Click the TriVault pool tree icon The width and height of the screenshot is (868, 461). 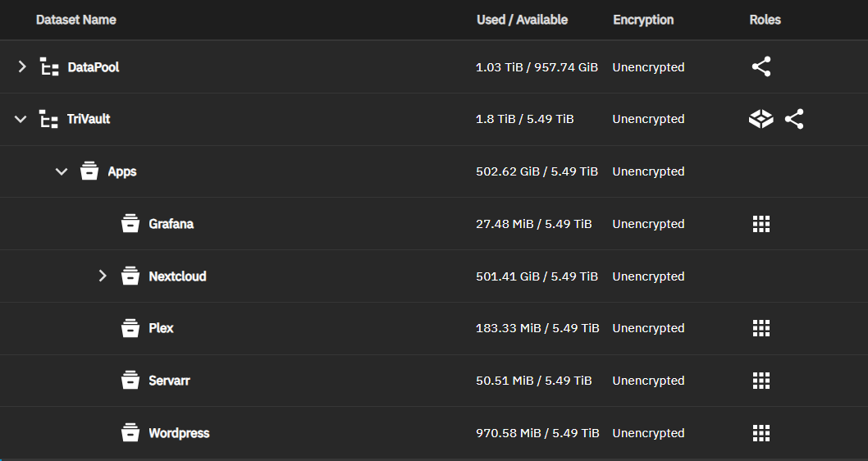pos(49,120)
